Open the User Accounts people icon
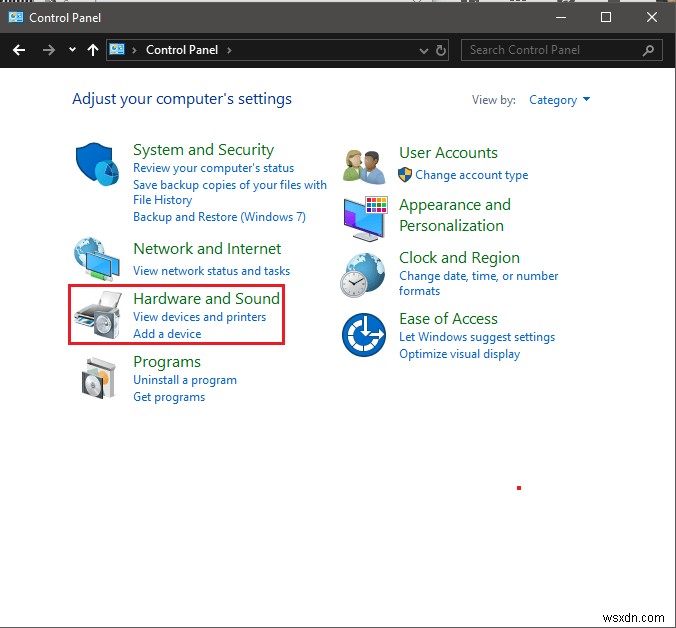Image resolution: width=676 pixels, height=628 pixels. (364, 166)
